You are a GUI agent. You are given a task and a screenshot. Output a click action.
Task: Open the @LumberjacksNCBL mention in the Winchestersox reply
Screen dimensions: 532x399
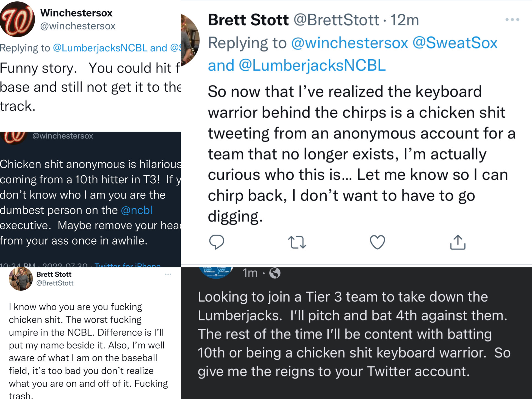100,48
